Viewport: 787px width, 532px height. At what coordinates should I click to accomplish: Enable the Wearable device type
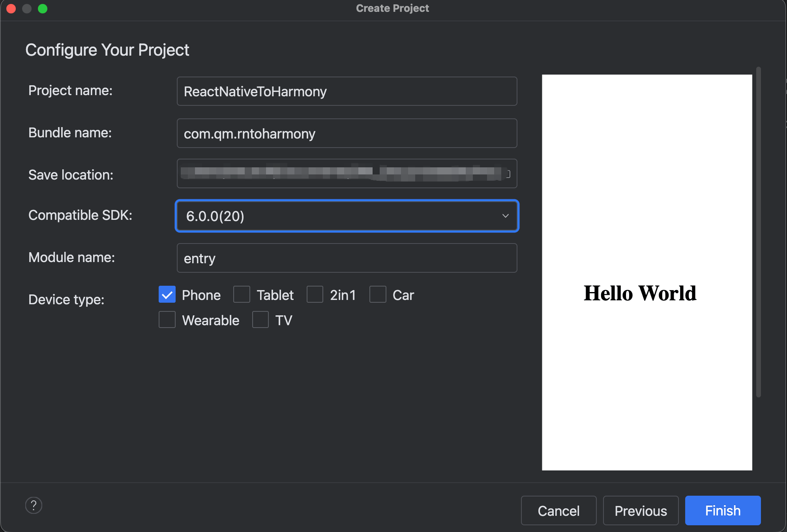[x=167, y=320]
